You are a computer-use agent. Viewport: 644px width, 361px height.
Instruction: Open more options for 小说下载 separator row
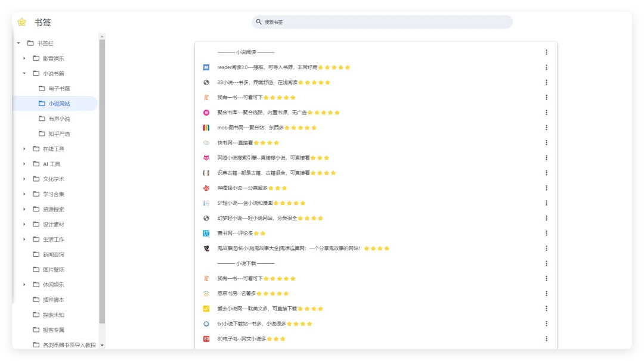point(546,263)
